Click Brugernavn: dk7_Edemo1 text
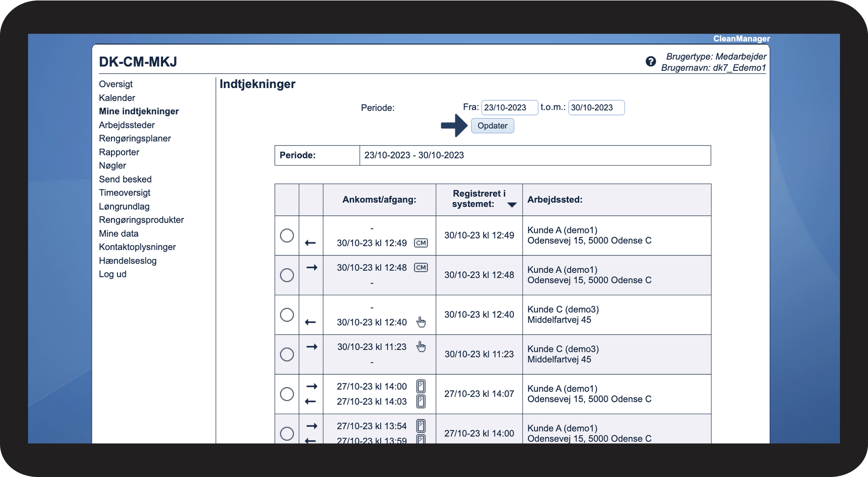868x477 pixels. click(714, 68)
